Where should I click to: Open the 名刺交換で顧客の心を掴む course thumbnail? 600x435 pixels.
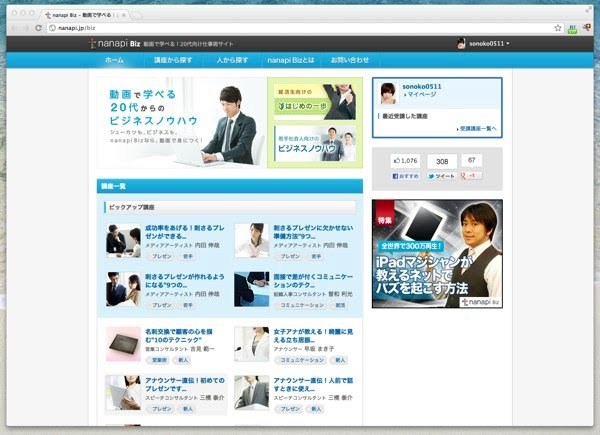pyautogui.click(x=122, y=343)
